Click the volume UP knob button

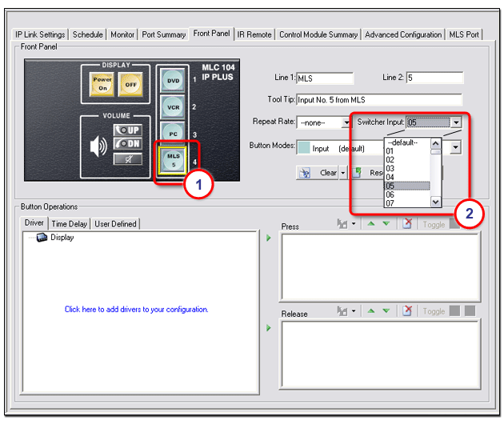(x=128, y=130)
